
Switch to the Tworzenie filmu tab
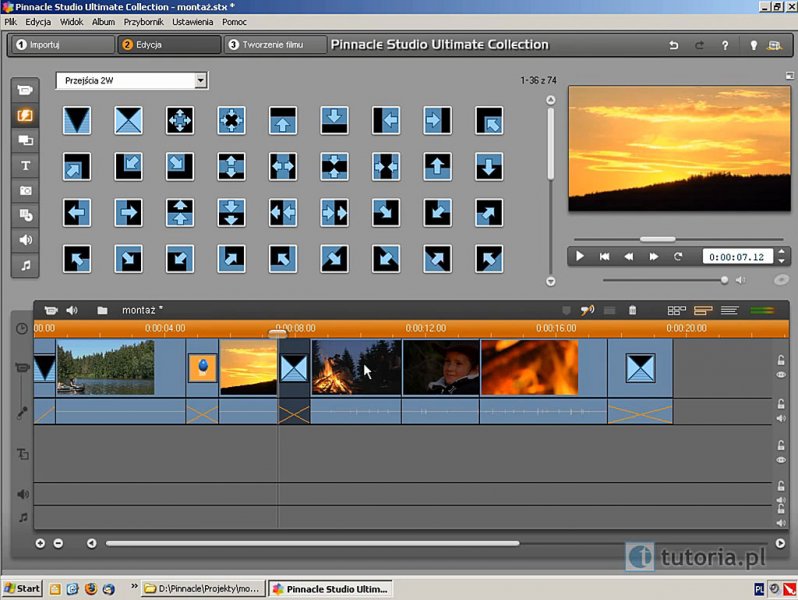[x=276, y=45]
